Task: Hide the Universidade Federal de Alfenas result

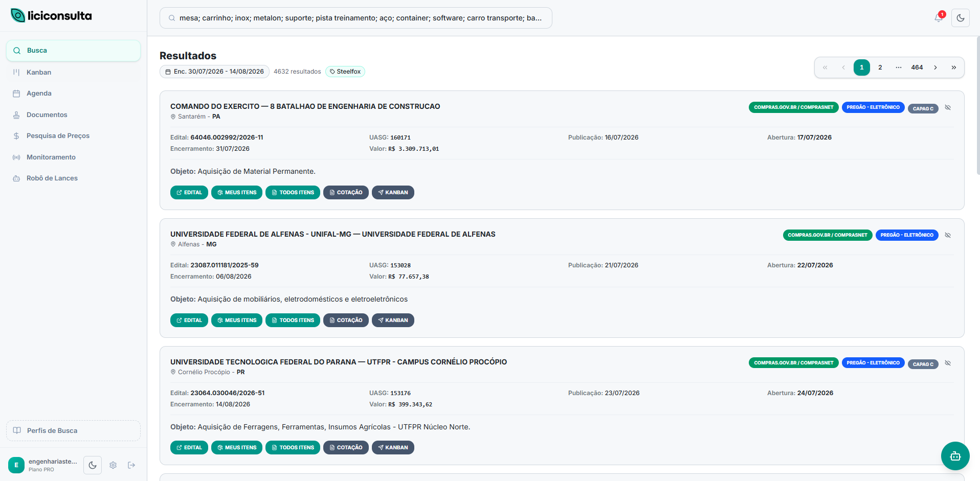Action: pos(948,235)
